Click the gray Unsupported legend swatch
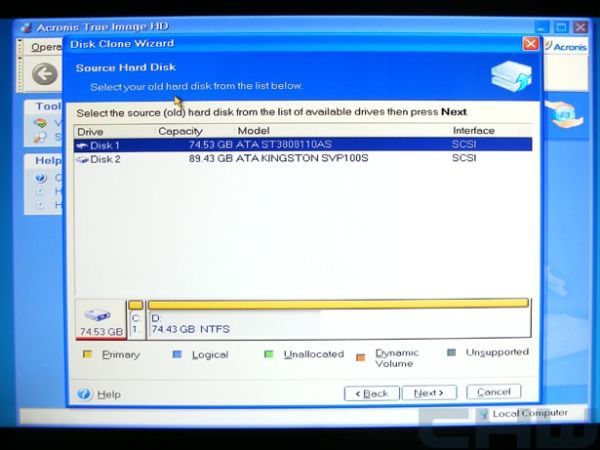This screenshot has width=600, height=450. tap(452, 352)
